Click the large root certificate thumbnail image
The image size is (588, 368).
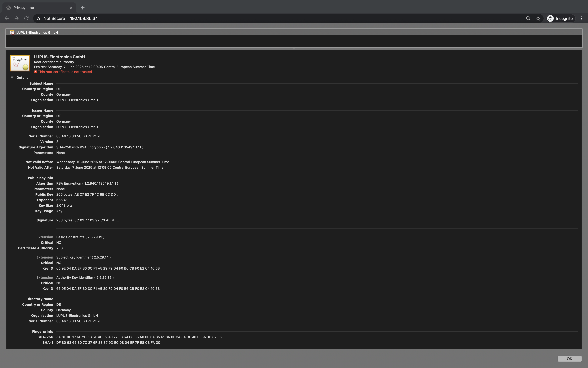tap(20, 63)
